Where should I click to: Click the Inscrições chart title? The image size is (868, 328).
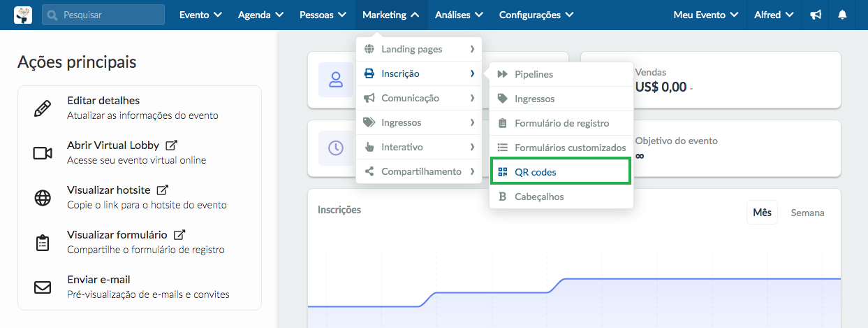click(x=339, y=209)
